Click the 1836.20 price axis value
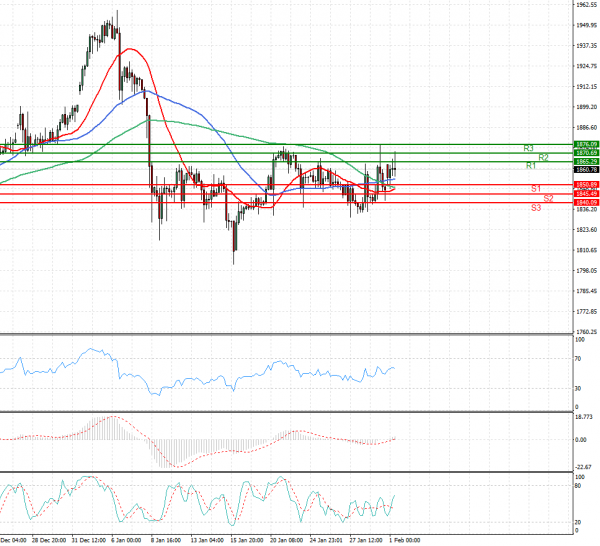 point(587,209)
